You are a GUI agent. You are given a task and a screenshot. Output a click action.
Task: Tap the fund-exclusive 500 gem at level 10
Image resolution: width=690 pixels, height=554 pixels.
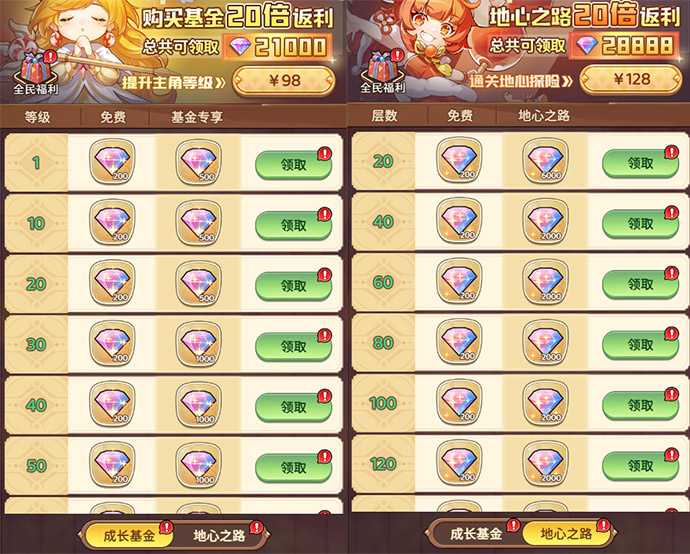click(198, 223)
